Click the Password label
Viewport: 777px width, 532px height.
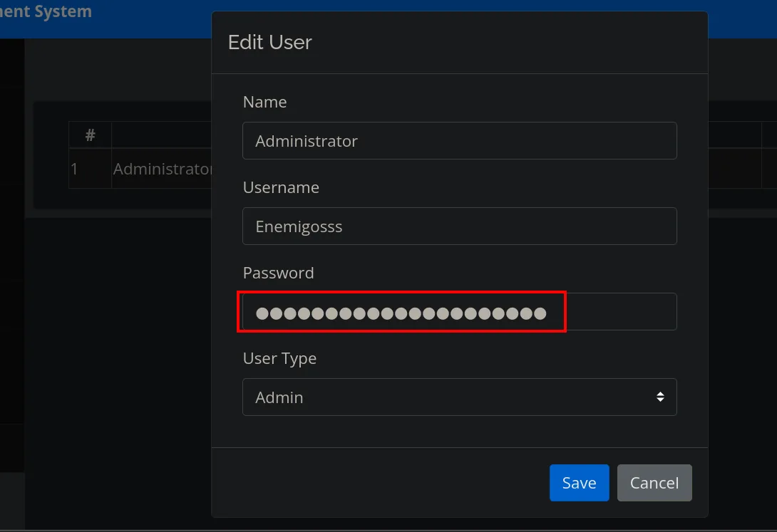[x=279, y=273]
